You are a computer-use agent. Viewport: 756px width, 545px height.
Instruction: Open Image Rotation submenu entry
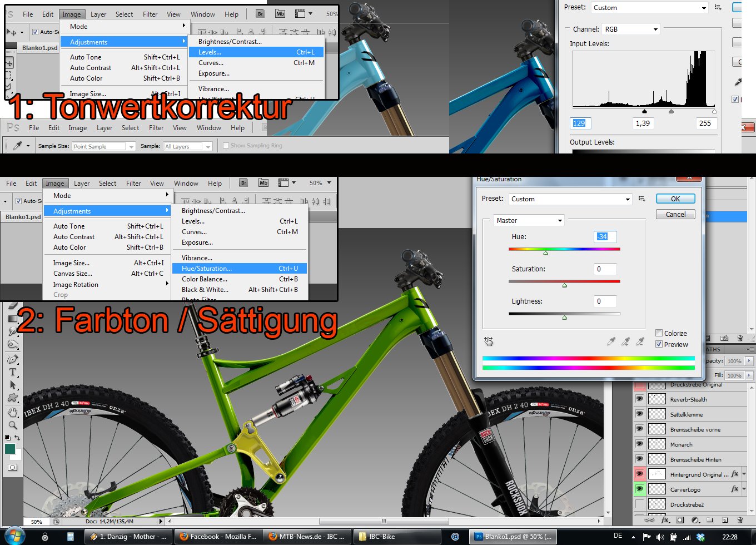pyautogui.click(x=108, y=284)
